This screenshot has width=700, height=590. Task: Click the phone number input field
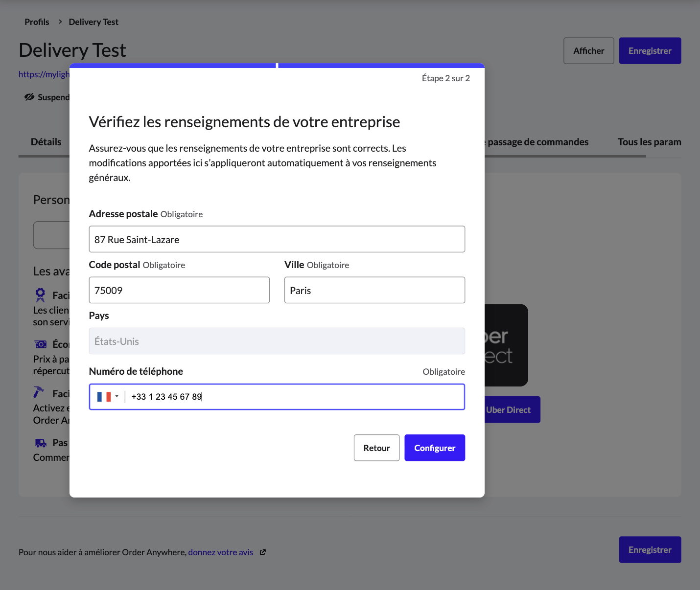click(x=277, y=397)
